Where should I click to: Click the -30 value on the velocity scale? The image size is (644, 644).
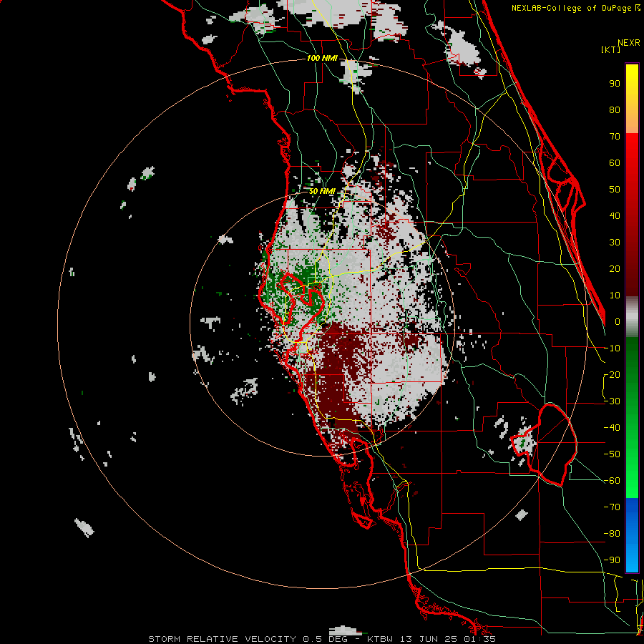coord(612,401)
